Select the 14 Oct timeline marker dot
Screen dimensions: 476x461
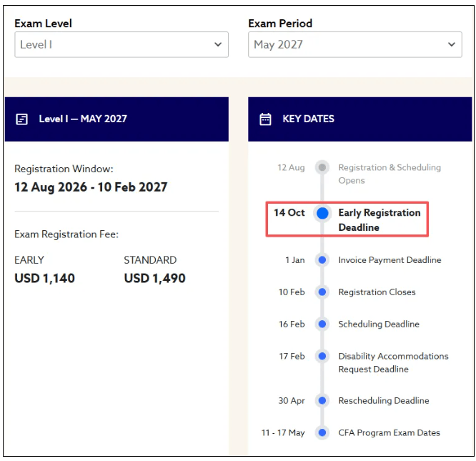point(322,213)
